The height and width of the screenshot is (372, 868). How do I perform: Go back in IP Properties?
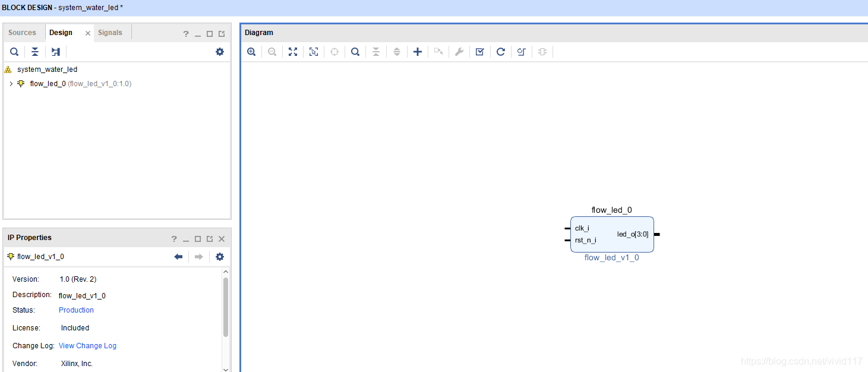tap(178, 257)
